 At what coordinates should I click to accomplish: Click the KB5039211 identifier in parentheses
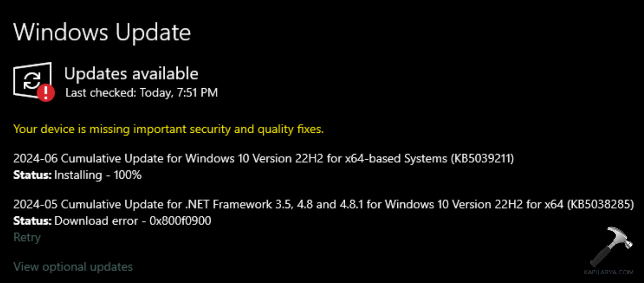point(482,159)
